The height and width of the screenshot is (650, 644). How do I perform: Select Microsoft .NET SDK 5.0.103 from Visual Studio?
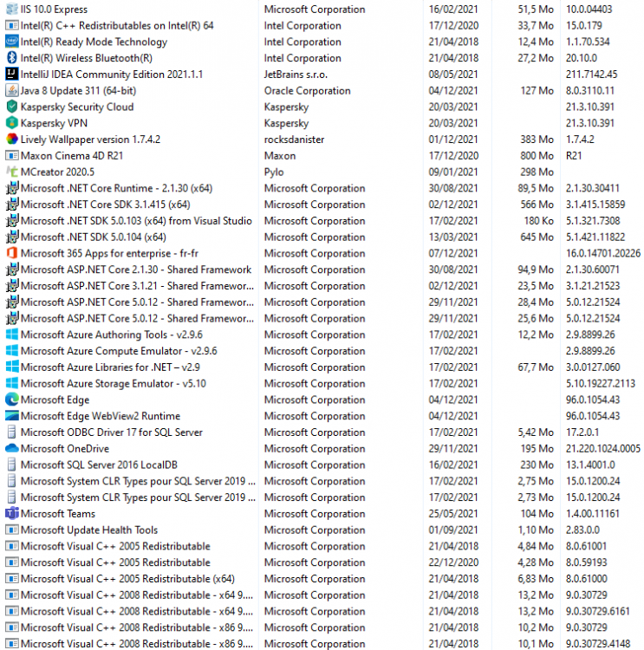(x=136, y=220)
